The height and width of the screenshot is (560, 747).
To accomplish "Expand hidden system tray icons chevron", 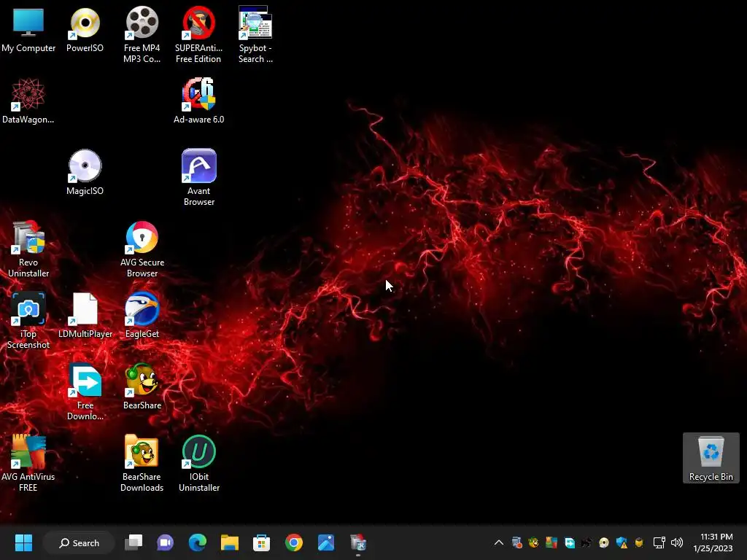I will click(499, 542).
